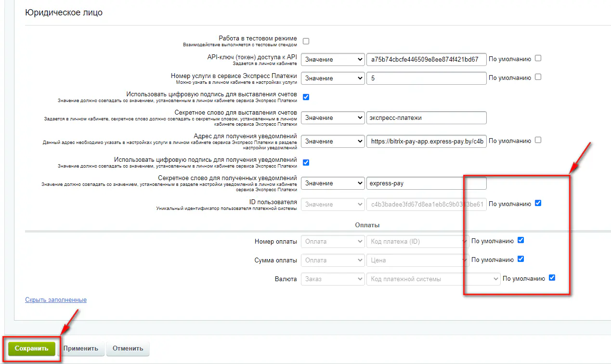Uncheck default for user ID
The height and width of the screenshot is (364, 611).
click(538, 203)
